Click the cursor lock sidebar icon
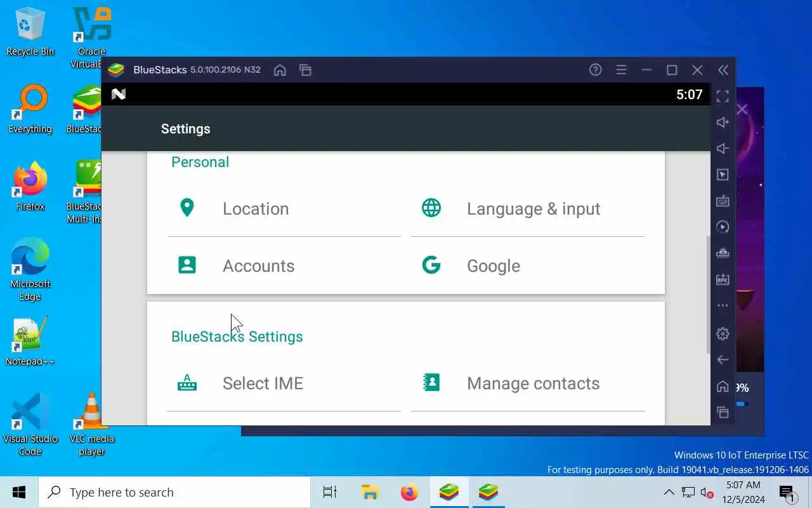 pyautogui.click(x=723, y=175)
